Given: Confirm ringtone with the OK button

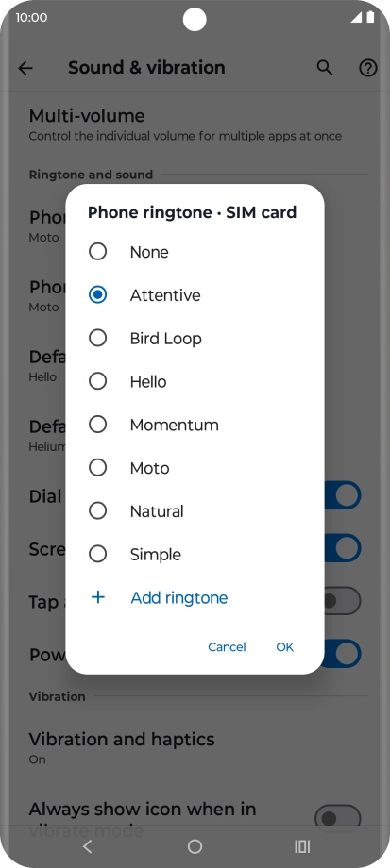Looking at the screenshot, I should click(285, 646).
